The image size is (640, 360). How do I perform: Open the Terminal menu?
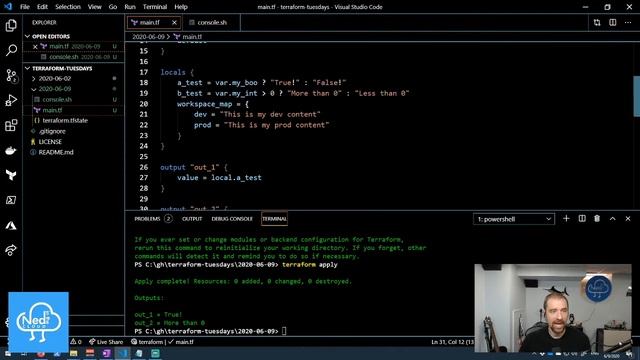[x=155, y=7]
